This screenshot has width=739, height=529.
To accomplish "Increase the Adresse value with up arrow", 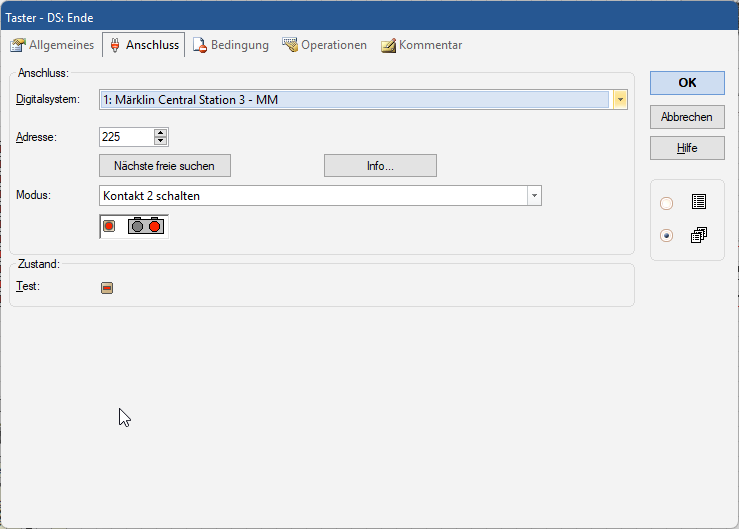I will click(161, 132).
